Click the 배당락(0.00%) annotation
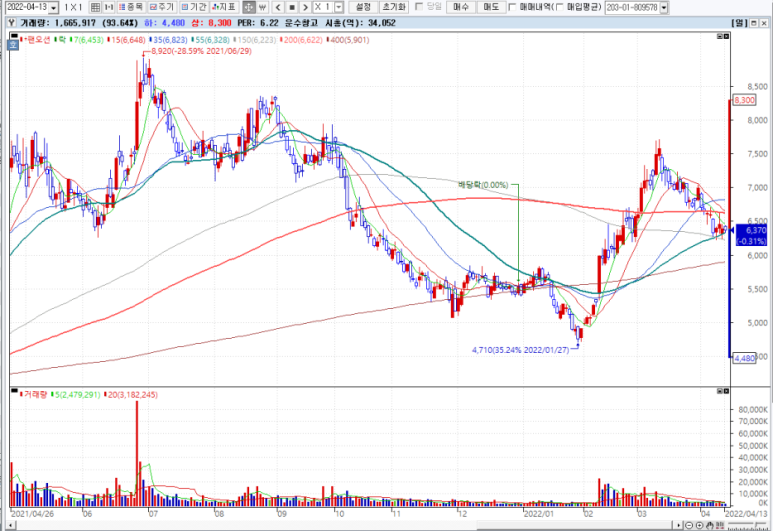 483,185
